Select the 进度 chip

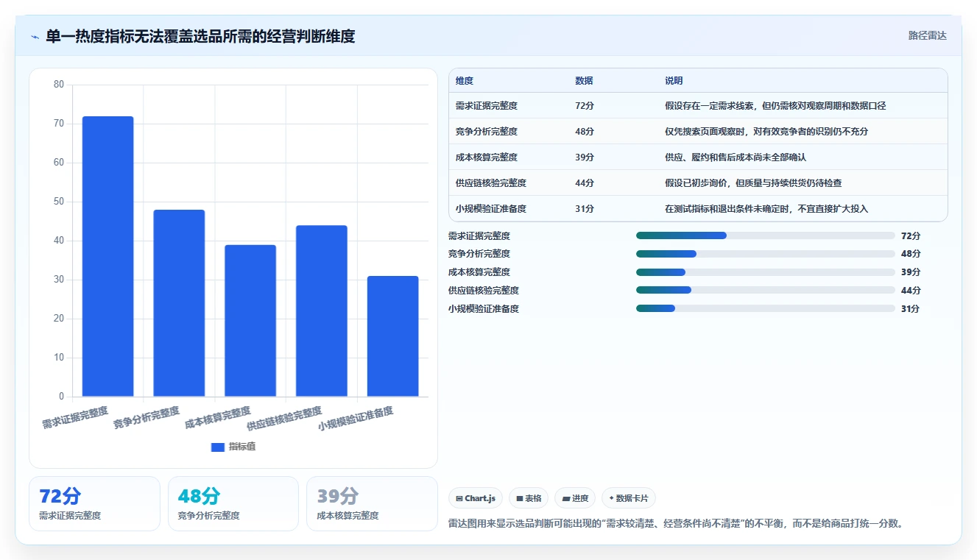point(575,498)
